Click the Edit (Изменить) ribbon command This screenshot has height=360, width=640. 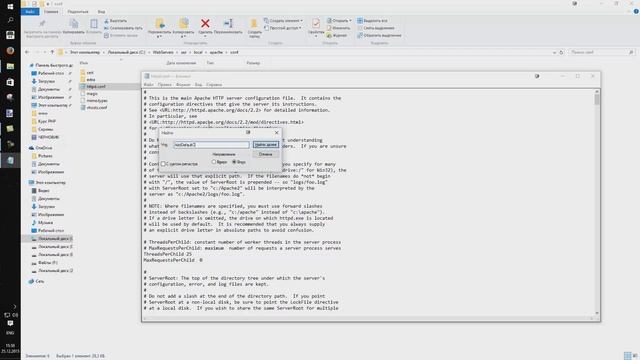[338, 28]
